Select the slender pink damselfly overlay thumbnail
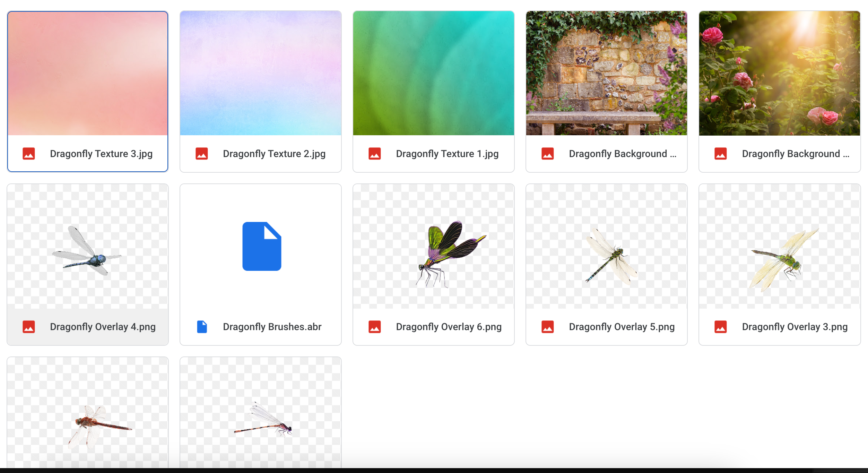The height and width of the screenshot is (473, 868). tap(261, 413)
